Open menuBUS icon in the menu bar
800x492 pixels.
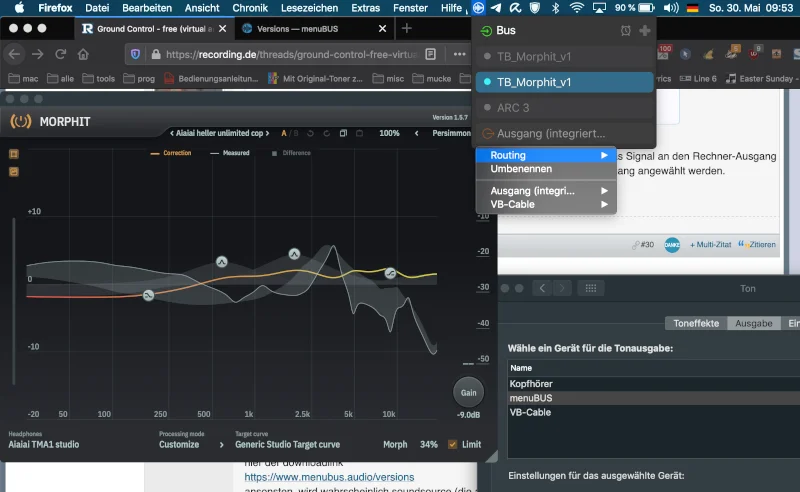(478, 8)
